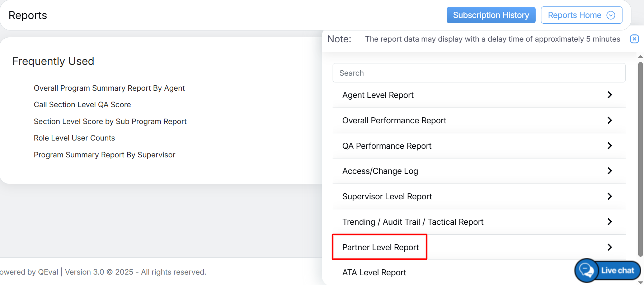
Task: Expand Partner Level Report chevron
Action: [609, 247]
